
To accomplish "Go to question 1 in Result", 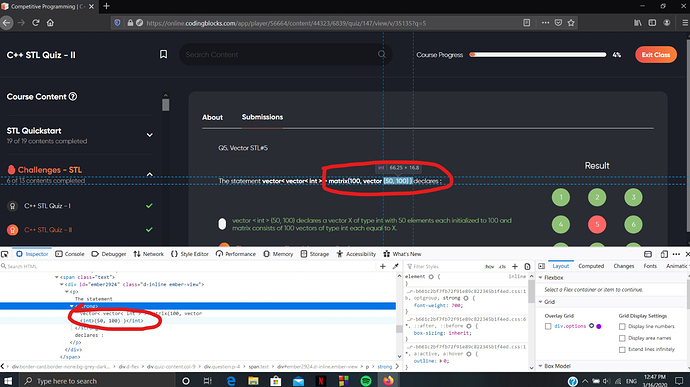I will click(x=561, y=197).
